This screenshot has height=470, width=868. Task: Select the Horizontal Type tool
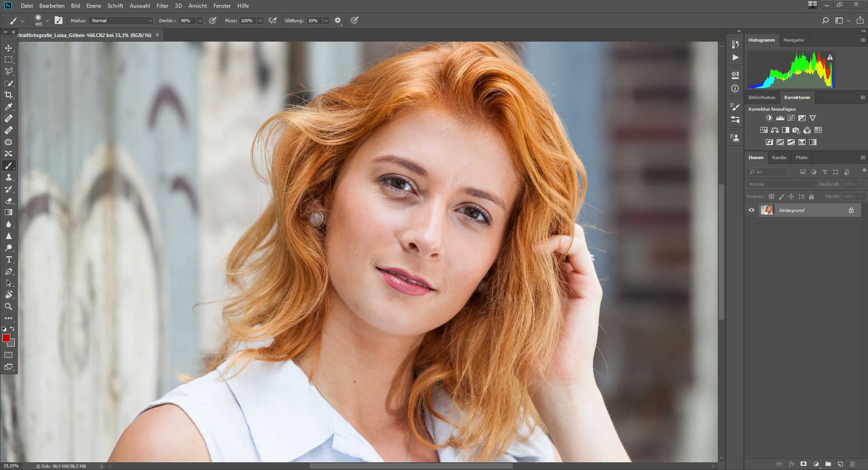coord(9,260)
